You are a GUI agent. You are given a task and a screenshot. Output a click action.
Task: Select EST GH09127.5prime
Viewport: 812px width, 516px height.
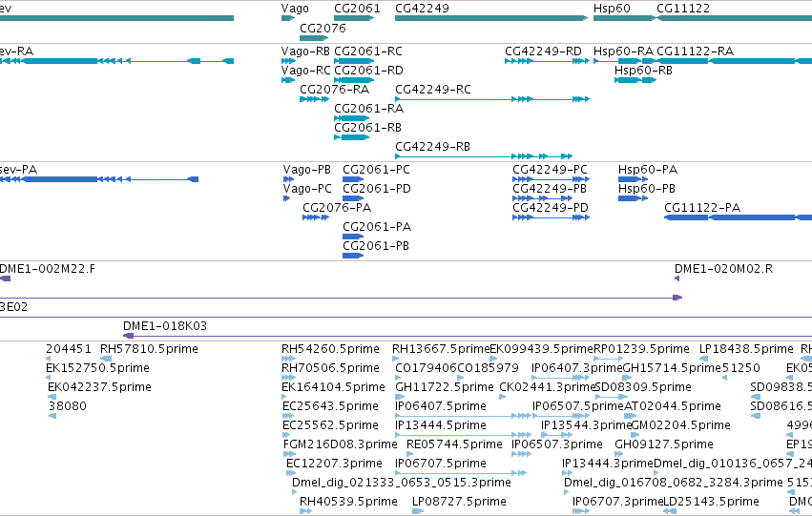click(664, 445)
